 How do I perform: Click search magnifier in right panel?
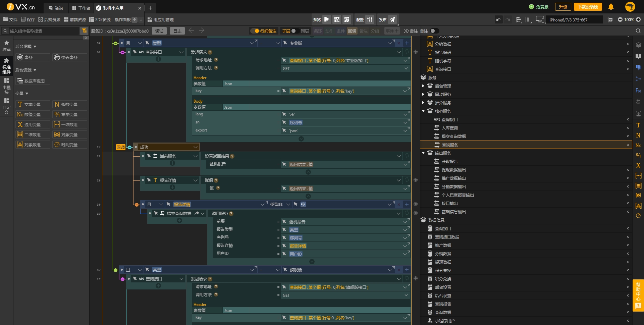(x=638, y=31)
